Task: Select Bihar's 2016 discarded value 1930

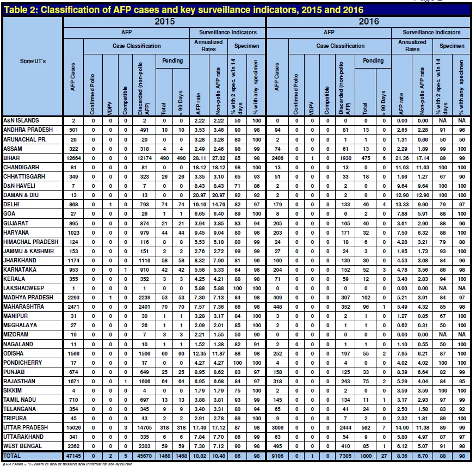Action: [345, 158]
